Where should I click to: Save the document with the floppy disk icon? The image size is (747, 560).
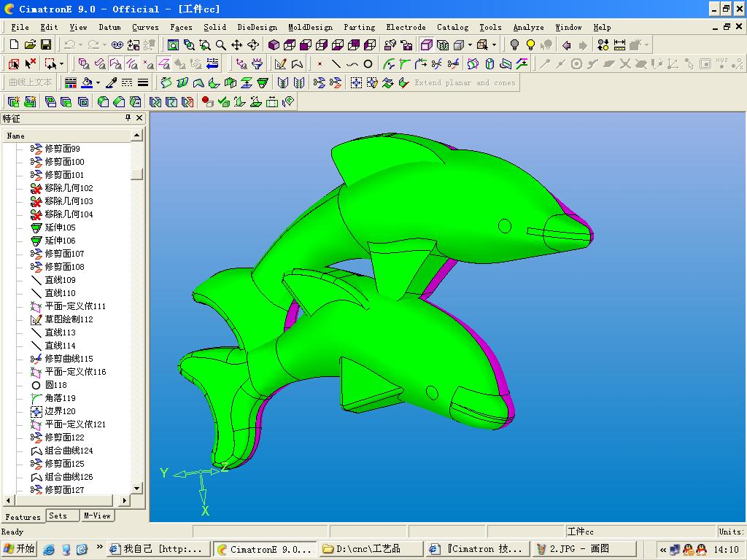46,44
